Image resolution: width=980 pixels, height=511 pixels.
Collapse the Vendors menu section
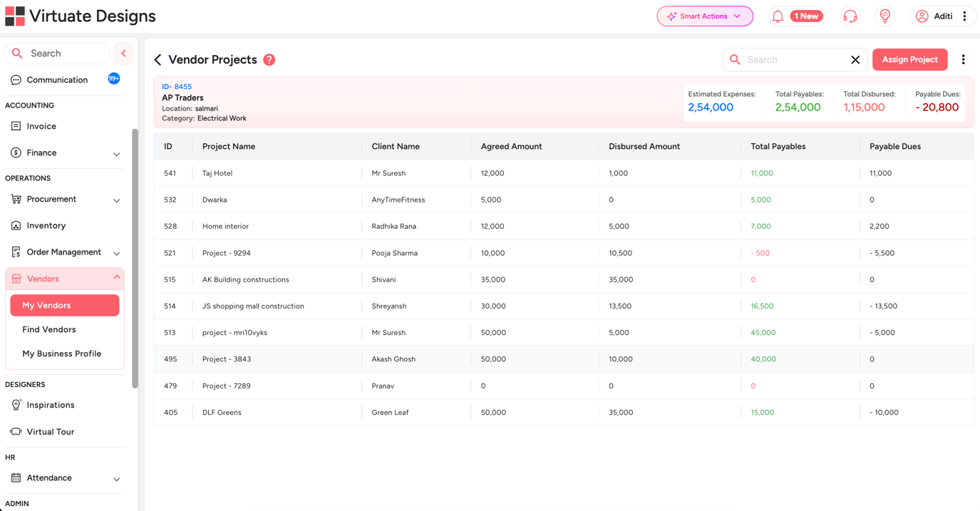click(116, 278)
